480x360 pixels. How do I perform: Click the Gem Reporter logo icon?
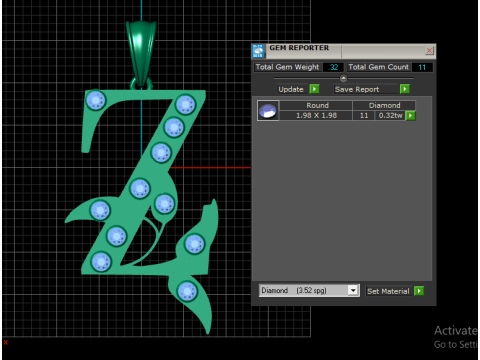[x=258, y=51]
